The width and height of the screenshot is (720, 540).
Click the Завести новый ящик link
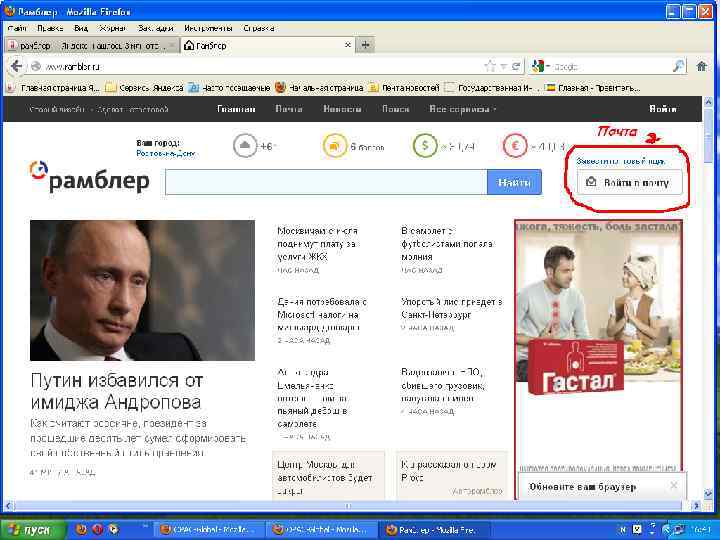pyautogui.click(x=620, y=162)
